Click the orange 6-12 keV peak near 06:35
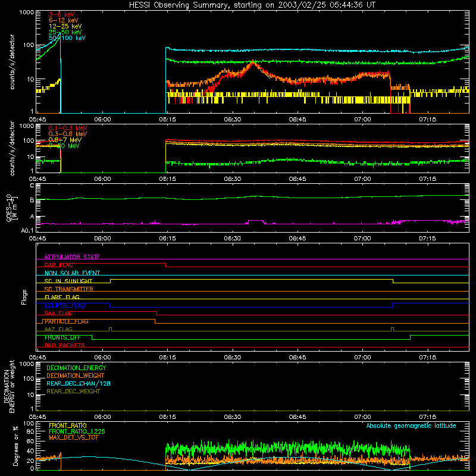This screenshot has width=476, height=476. [253, 62]
